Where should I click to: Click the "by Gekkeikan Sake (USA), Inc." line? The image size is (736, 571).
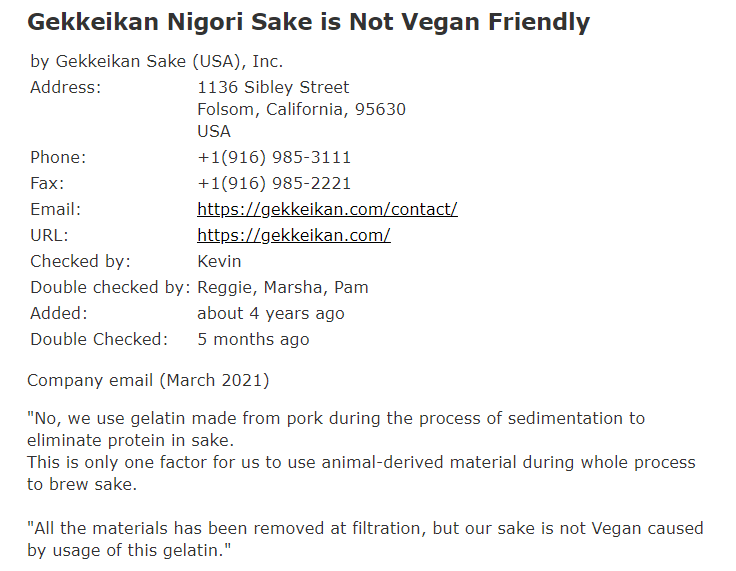point(156,61)
